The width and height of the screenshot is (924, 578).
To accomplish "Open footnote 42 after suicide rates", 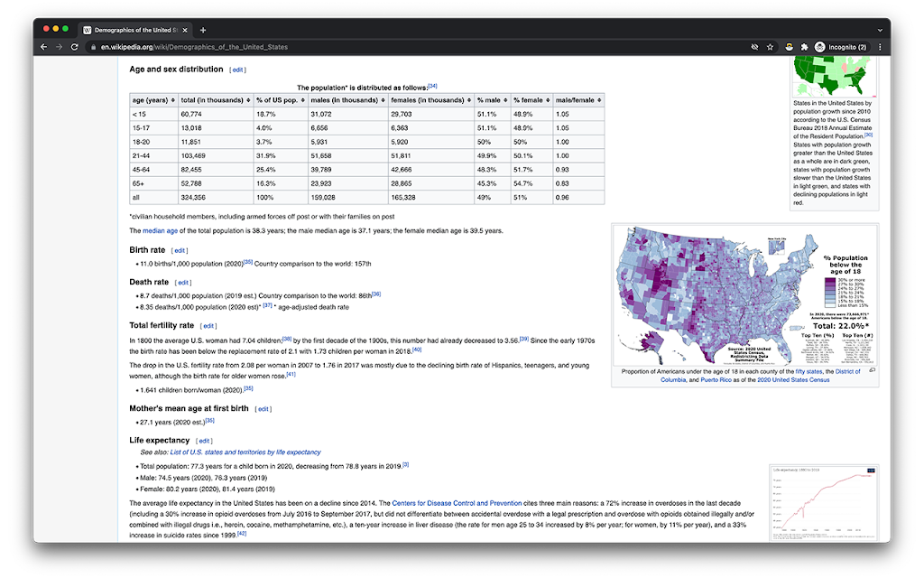I will point(242,534).
